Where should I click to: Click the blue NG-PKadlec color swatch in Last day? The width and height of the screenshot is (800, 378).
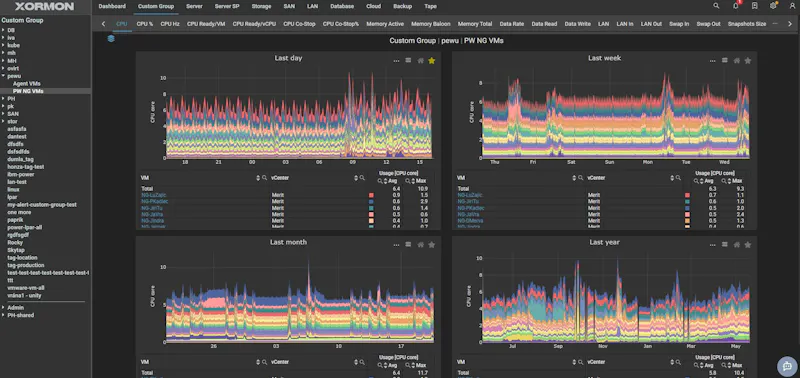371,201
